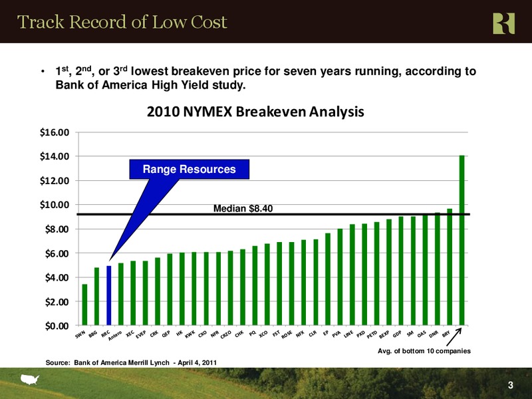Screen dimensions: 532x399
Task: Click the 'LINE' ticker label
Action: (x=348, y=334)
